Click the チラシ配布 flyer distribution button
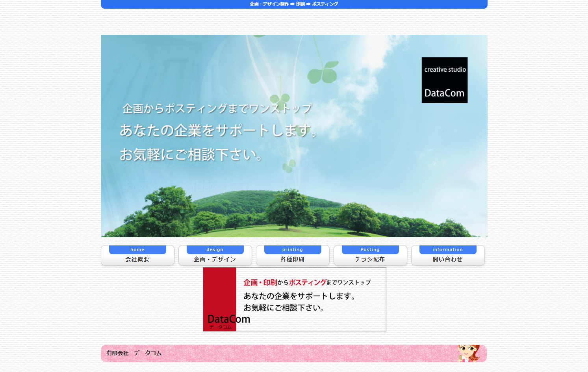 point(370,259)
